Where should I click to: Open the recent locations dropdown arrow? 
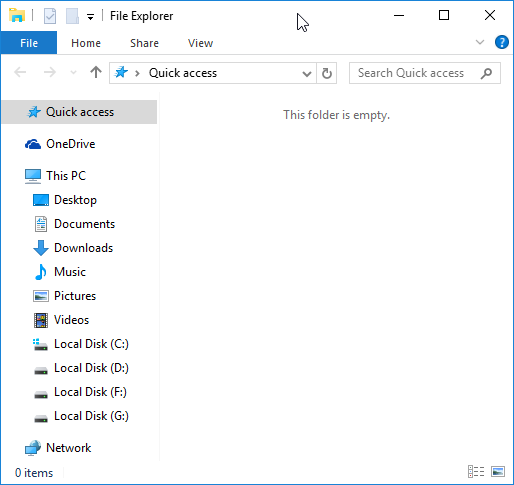[x=73, y=72]
